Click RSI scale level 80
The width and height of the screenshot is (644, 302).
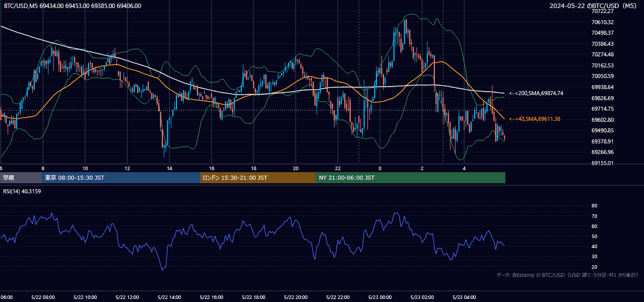click(x=594, y=206)
